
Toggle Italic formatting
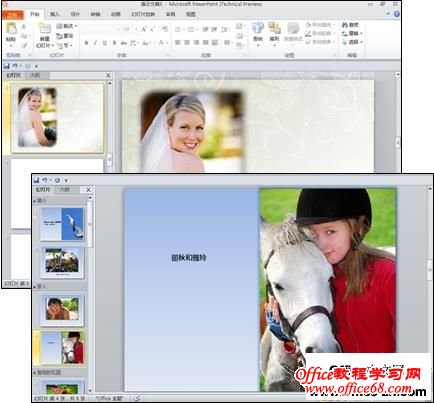95,43
